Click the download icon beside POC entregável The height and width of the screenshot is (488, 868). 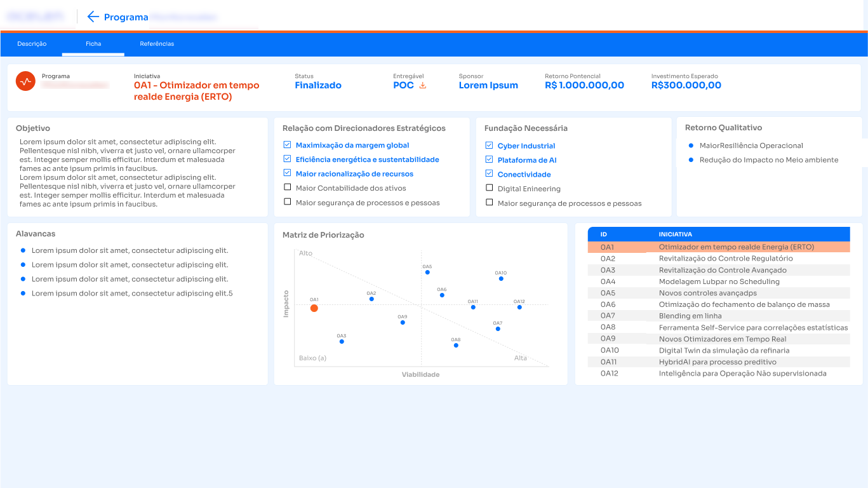coord(424,85)
